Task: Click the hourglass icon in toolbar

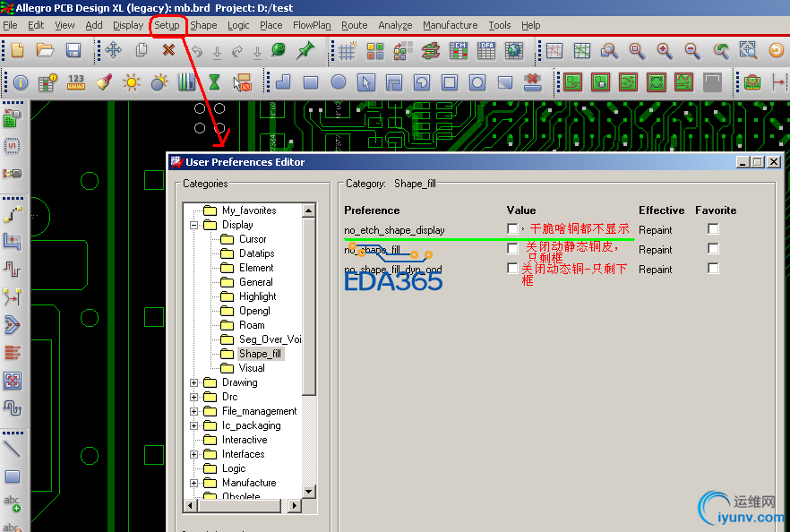Action: [215, 82]
